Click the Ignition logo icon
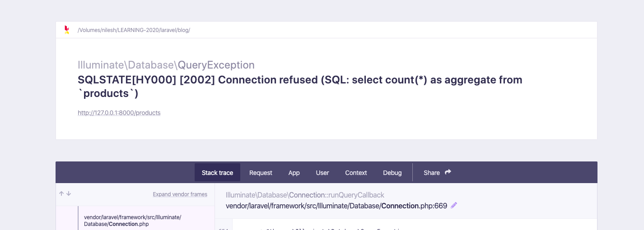Image resolution: width=644 pixels, height=230 pixels. (x=67, y=30)
